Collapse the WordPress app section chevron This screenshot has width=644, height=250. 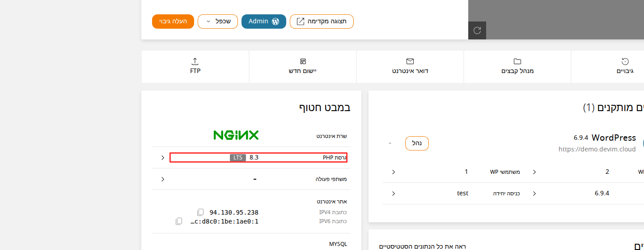pyautogui.click(x=390, y=143)
